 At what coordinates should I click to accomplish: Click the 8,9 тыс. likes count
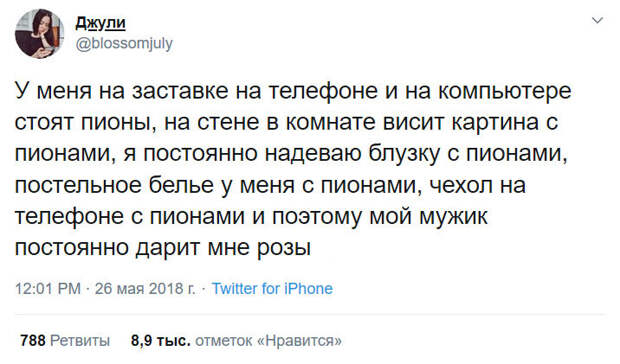[x=161, y=340]
